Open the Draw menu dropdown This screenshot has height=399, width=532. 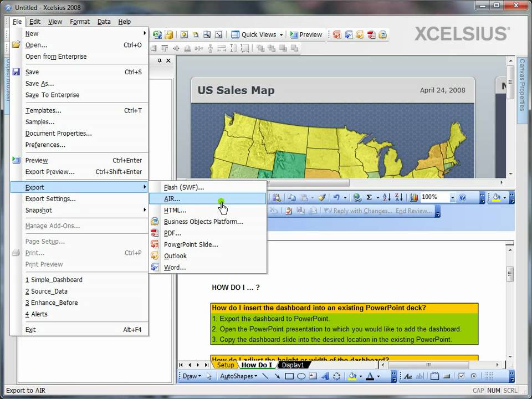coord(192,376)
